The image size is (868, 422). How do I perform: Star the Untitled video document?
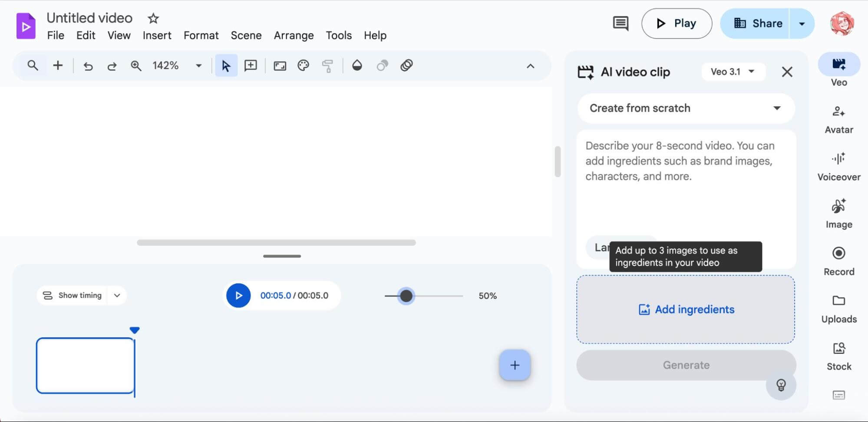click(x=153, y=18)
